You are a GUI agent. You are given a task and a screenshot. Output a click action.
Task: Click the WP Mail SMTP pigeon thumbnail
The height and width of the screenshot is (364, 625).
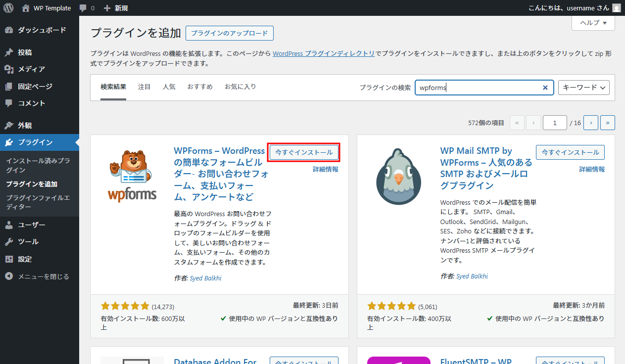398,177
